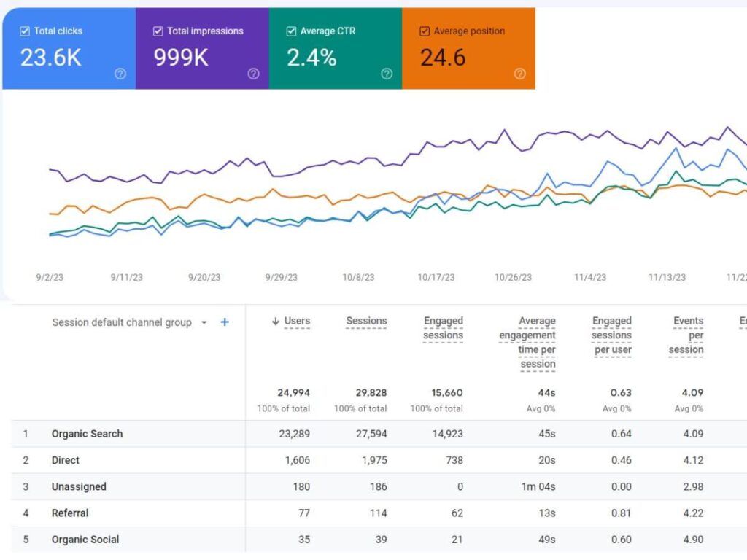
Task: Click the 11/13/23 date axis label
Action: [x=667, y=277]
